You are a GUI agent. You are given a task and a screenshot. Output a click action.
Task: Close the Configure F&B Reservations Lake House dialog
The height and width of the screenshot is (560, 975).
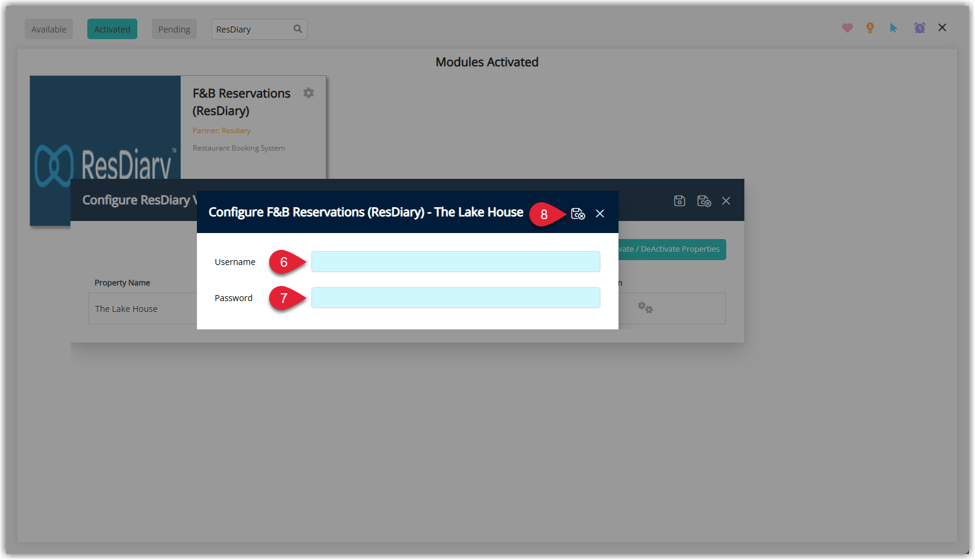click(600, 214)
